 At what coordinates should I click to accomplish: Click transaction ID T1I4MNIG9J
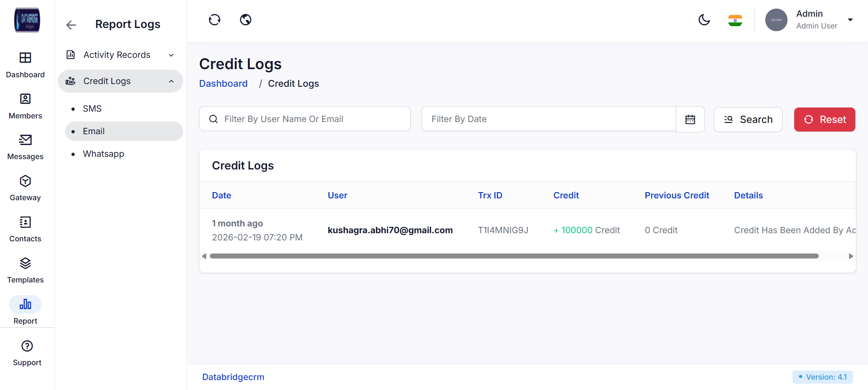503,230
